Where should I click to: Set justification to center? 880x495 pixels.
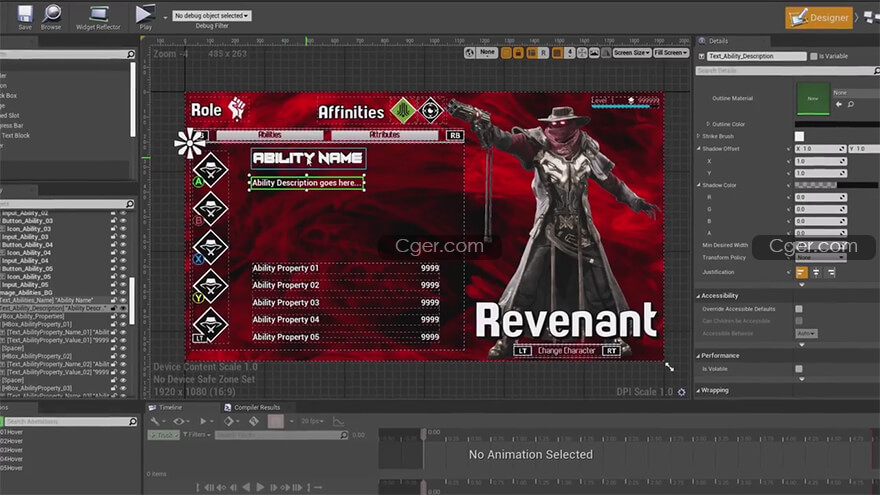pos(816,273)
